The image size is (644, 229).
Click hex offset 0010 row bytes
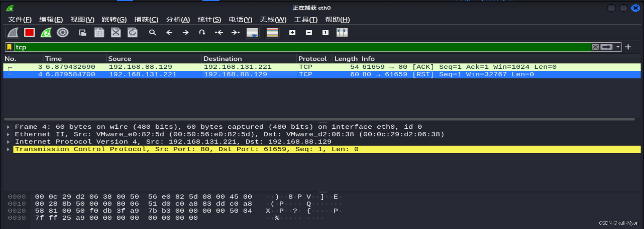click(143, 204)
